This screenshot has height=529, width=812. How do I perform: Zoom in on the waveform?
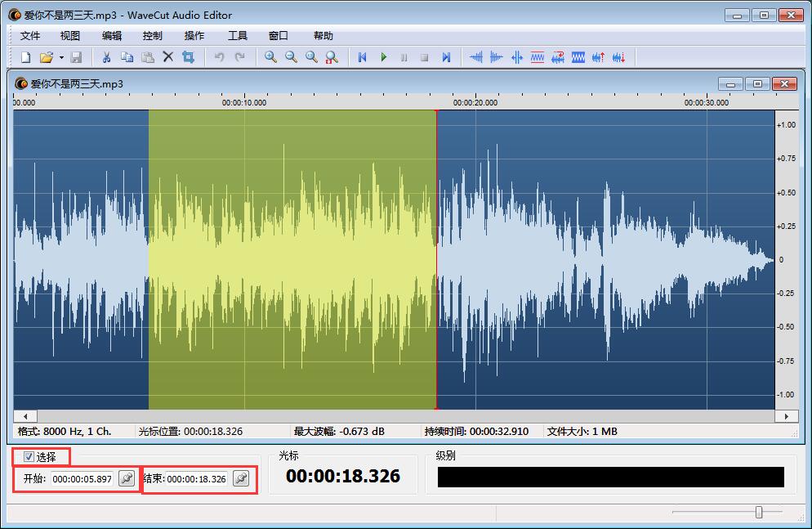[270, 57]
